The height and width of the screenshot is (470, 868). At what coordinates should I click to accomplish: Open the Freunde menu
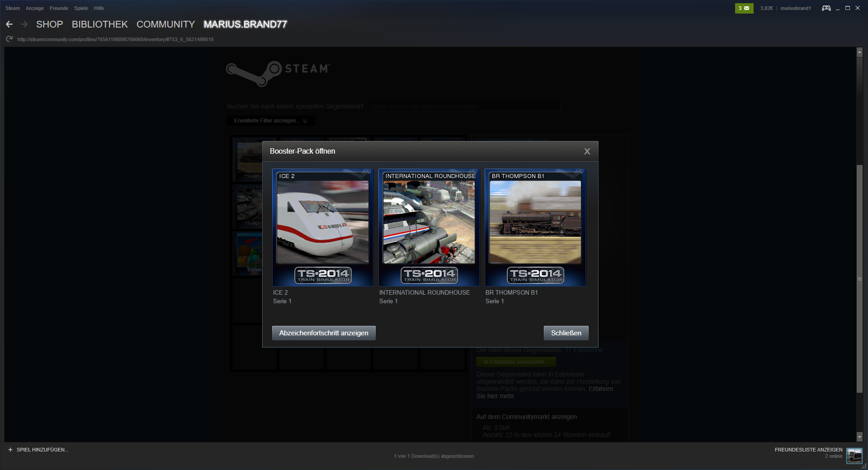click(x=59, y=8)
